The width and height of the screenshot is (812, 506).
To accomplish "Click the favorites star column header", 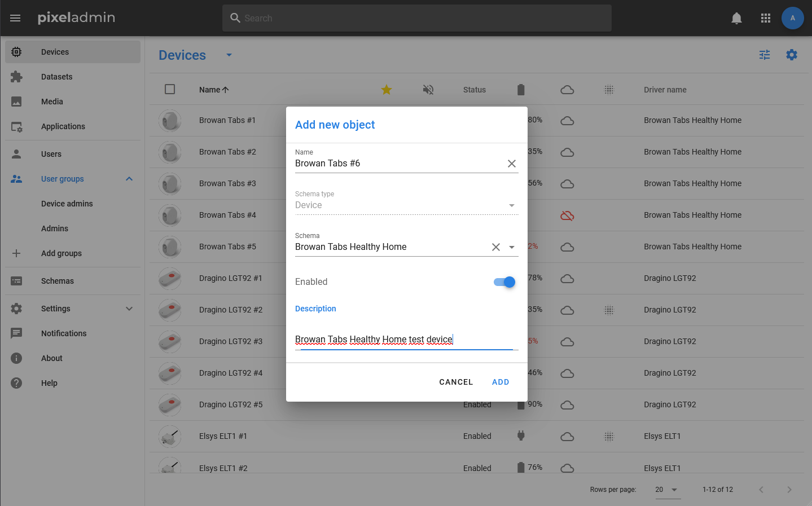I will 387,90.
